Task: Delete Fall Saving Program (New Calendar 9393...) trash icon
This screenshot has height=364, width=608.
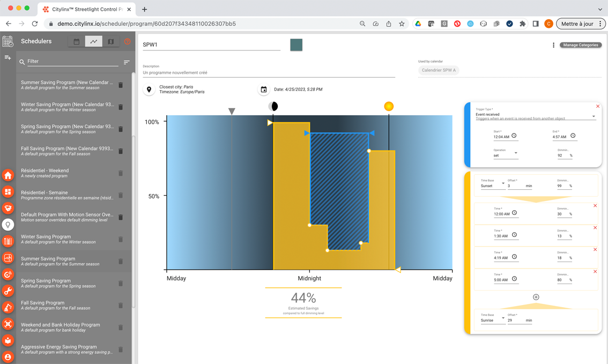Action: pyautogui.click(x=121, y=151)
